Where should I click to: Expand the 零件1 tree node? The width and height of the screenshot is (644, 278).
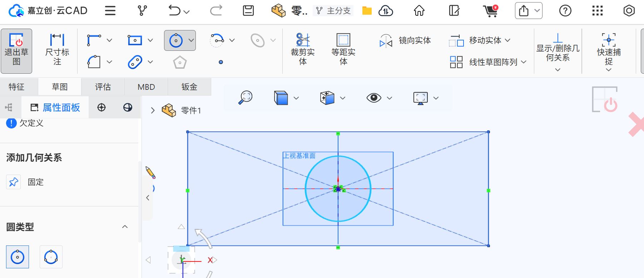click(153, 111)
